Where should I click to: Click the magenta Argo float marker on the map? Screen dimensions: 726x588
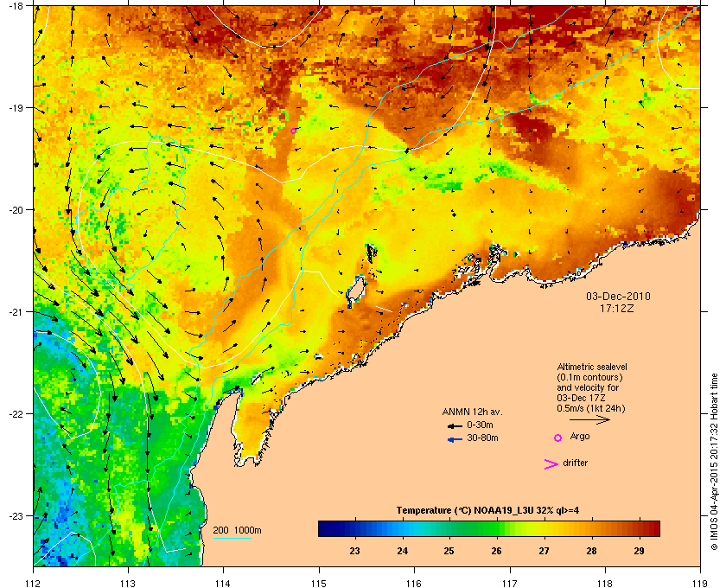point(293,131)
